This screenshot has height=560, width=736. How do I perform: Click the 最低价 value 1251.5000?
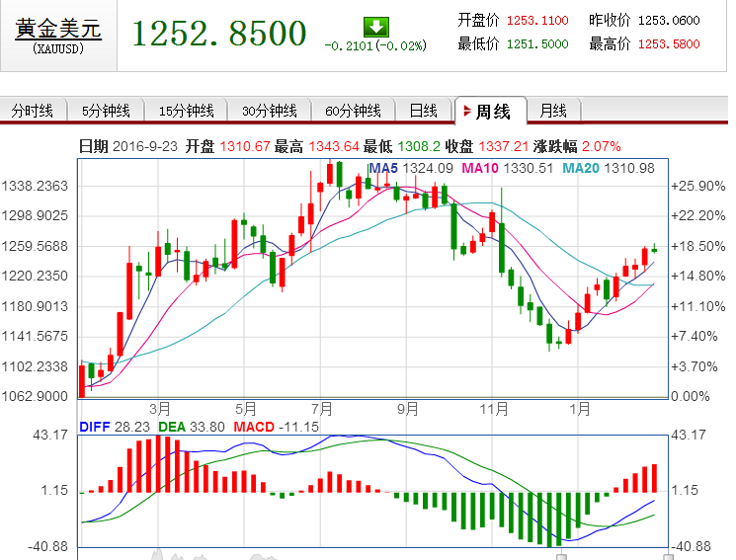537,44
